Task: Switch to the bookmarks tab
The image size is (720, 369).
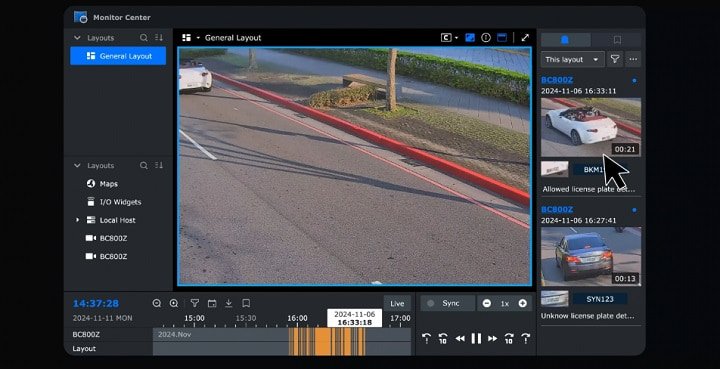Action: point(617,40)
